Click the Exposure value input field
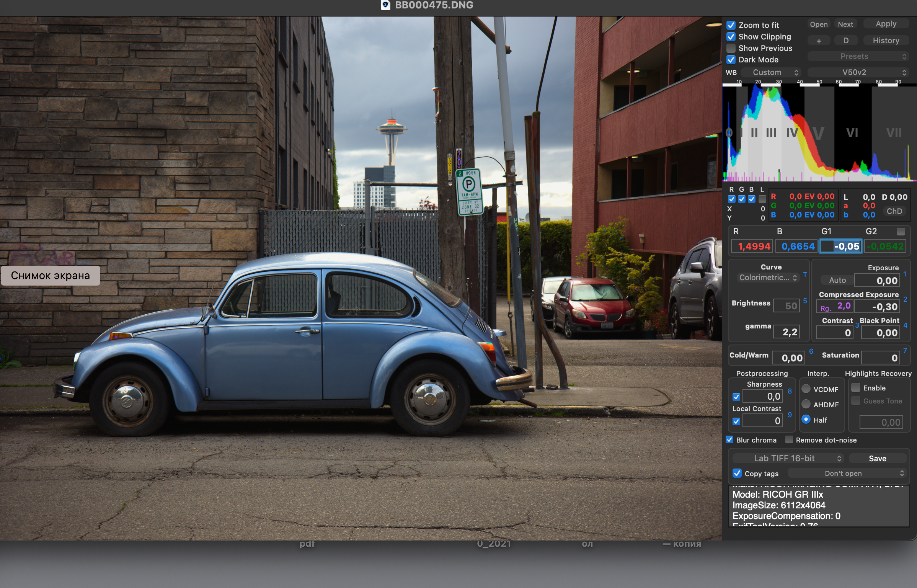 pyautogui.click(x=877, y=281)
